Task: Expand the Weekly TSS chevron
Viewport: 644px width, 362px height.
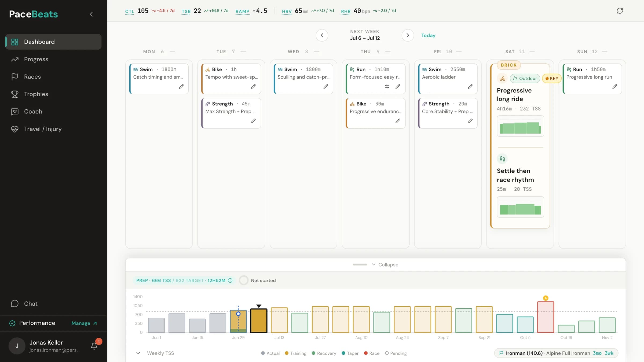Action: click(x=138, y=353)
